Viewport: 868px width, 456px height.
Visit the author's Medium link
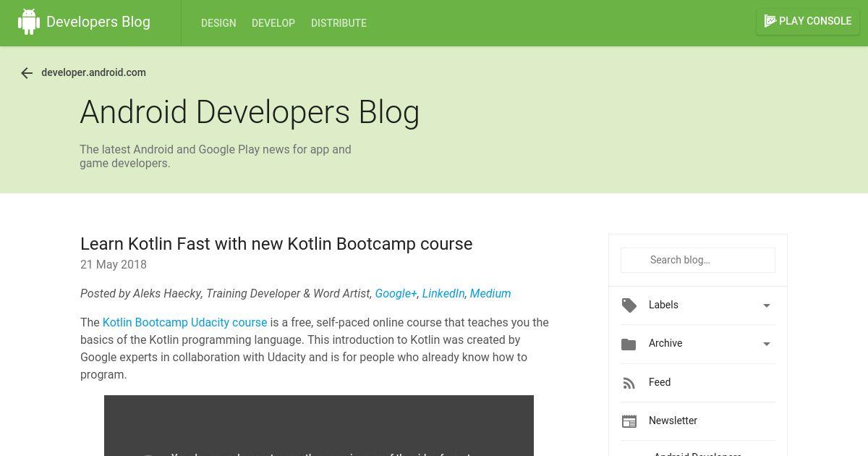pos(490,293)
